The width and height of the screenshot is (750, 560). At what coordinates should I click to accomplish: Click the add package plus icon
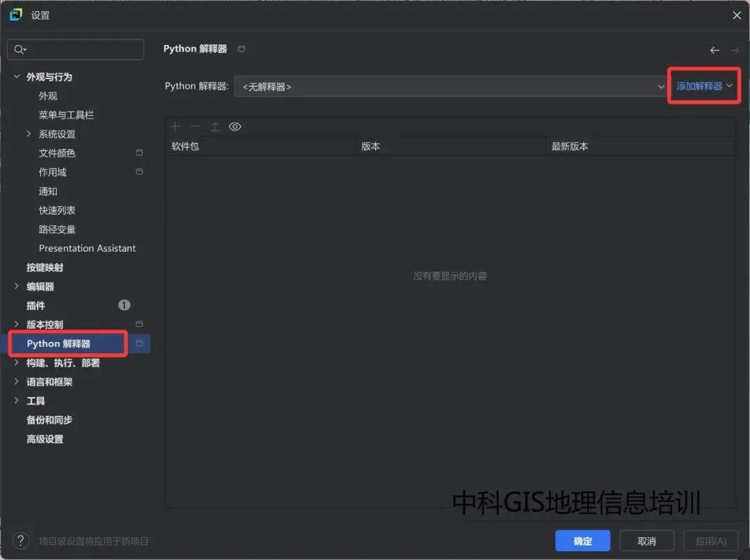click(x=175, y=126)
